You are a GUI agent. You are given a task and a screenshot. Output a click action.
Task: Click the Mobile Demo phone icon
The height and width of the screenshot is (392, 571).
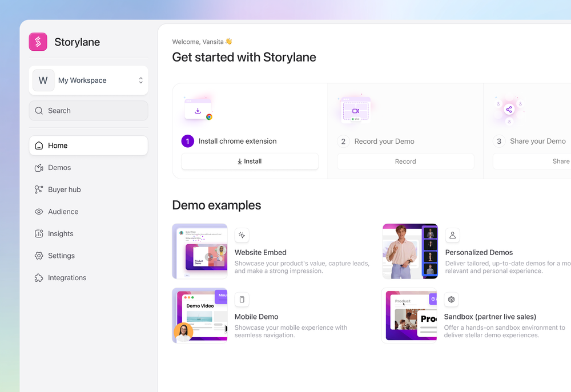242,300
